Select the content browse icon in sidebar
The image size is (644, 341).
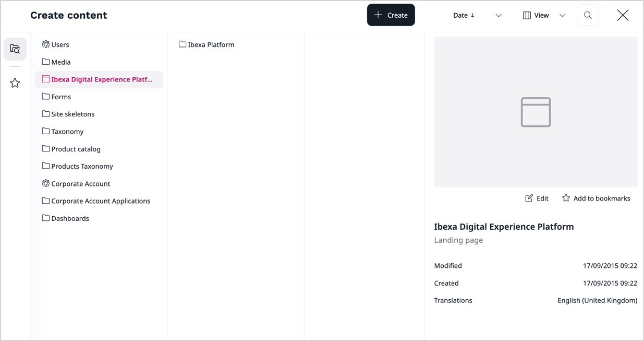tap(15, 49)
